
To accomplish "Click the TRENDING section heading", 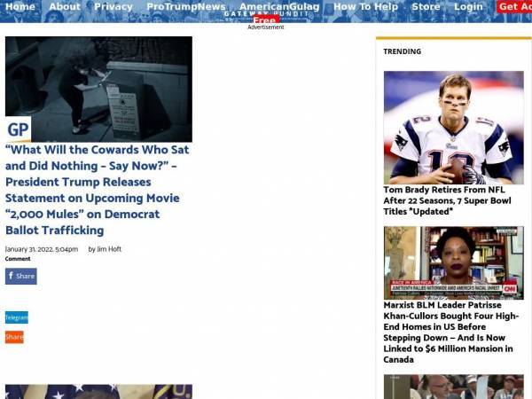I will point(402,51).
